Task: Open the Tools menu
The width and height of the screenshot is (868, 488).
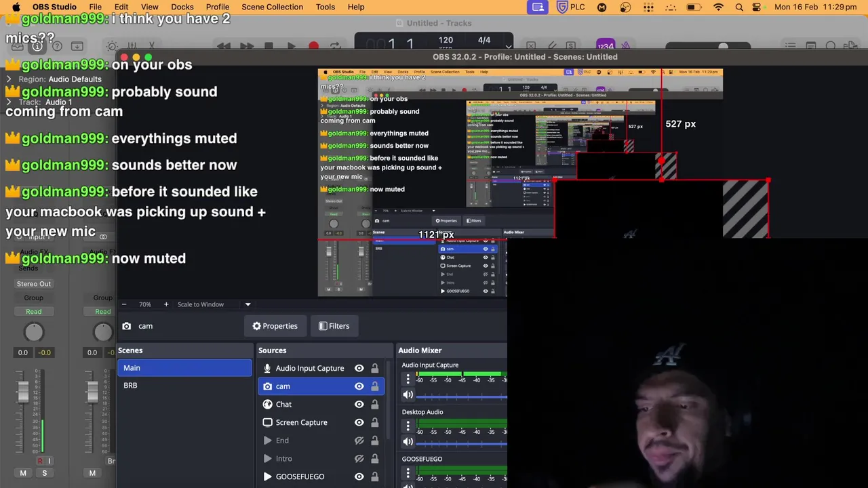Action: (325, 7)
